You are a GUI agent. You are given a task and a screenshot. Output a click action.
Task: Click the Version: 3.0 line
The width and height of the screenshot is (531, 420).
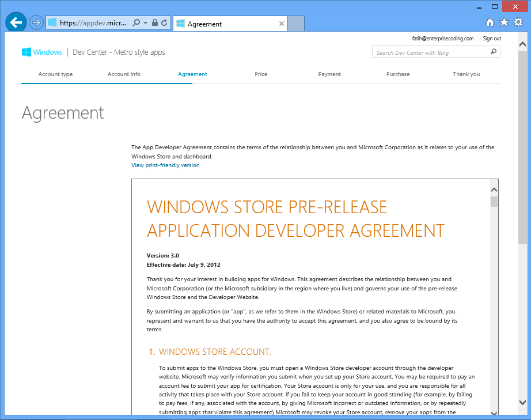coord(163,256)
